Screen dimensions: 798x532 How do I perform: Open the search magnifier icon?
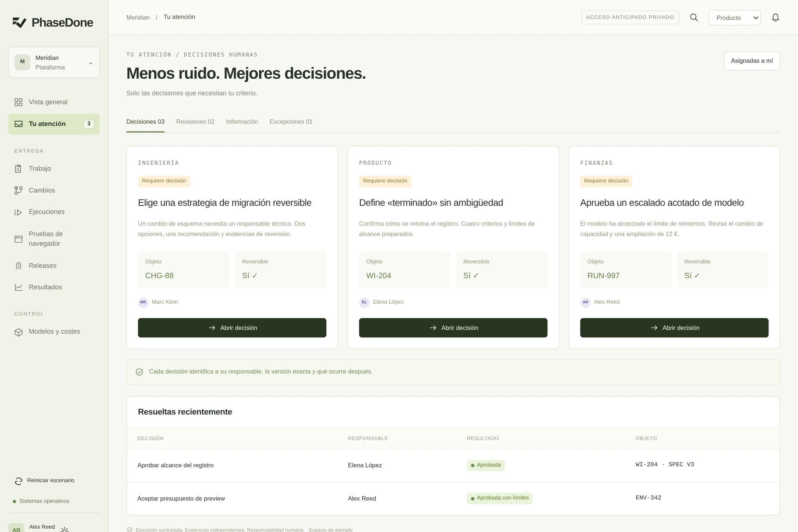click(x=694, y=18)
